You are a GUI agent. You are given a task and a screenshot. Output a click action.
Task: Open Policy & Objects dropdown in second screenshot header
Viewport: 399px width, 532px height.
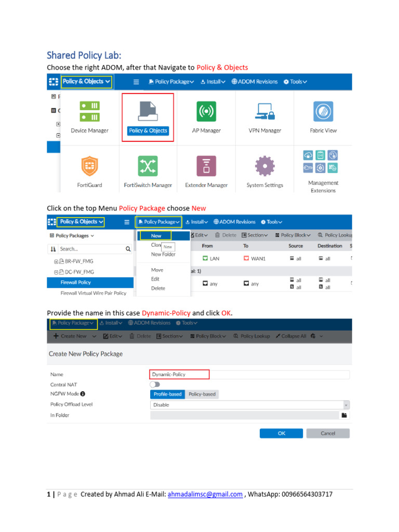click(x=81, y=222)
